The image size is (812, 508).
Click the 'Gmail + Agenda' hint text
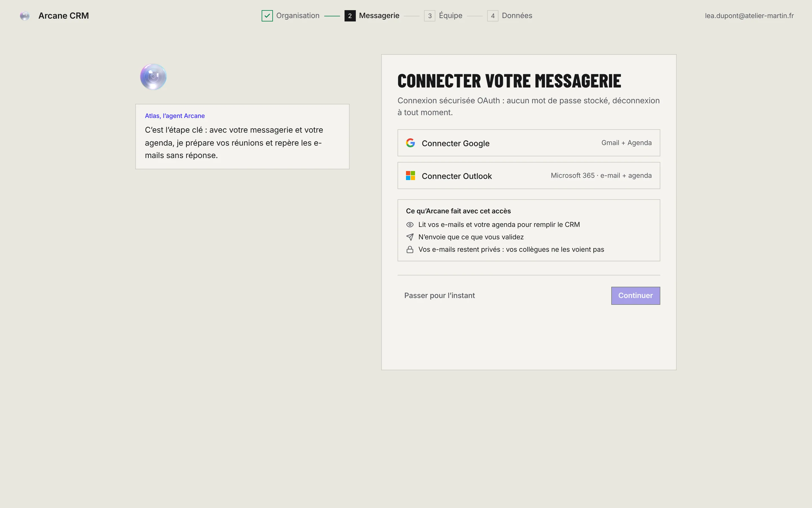[626, 143]
